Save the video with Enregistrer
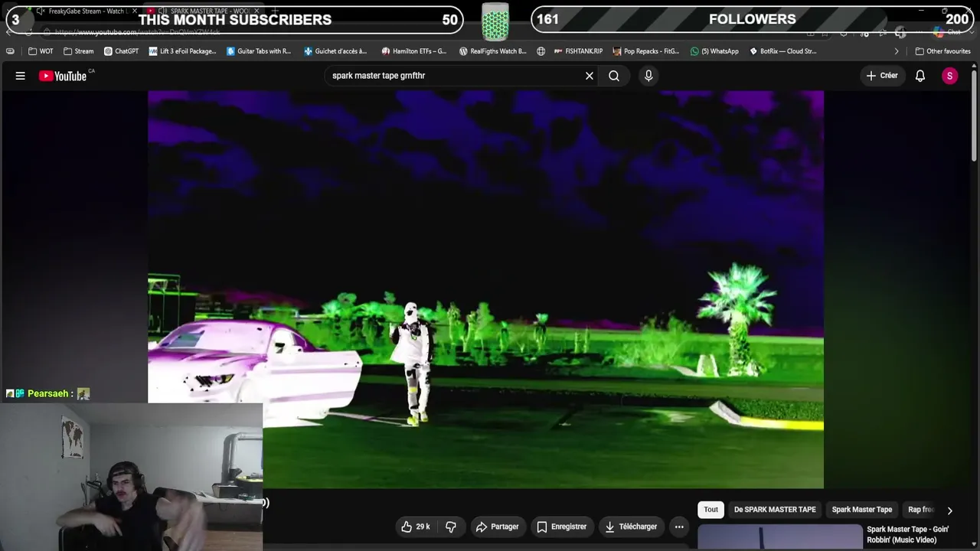Screen dimensions: 980x551 [x=562, y=527]
